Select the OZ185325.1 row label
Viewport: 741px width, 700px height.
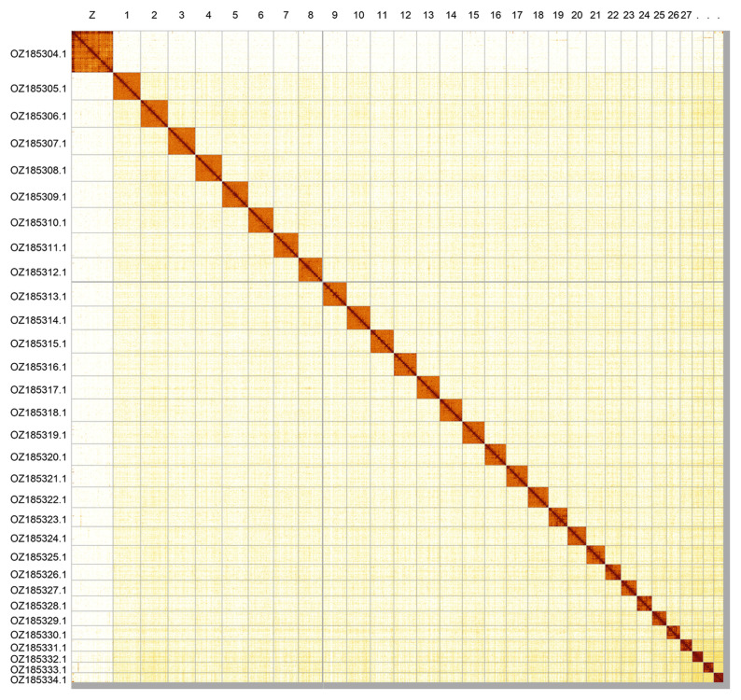[38, 557]
